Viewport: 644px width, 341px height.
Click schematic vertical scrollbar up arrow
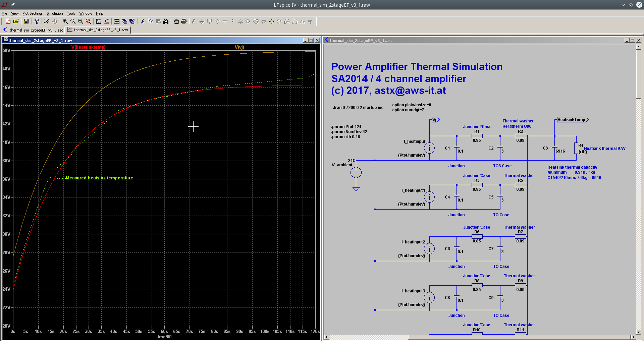click(x=639, y=47)
